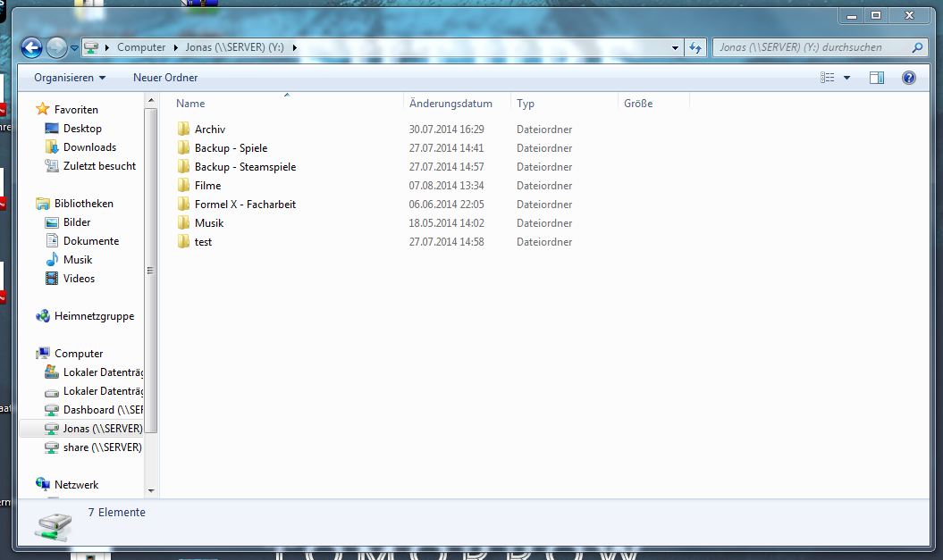This screenshot has width=943, height=560.
Task: Click the 7 Elemente status text
Action: (x=117, y=513)
